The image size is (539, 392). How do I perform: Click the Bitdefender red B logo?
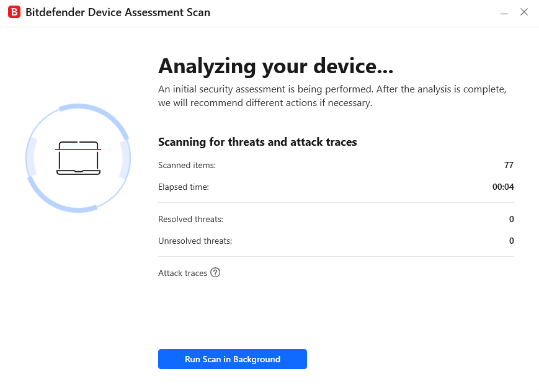click(x=14, y=12)
